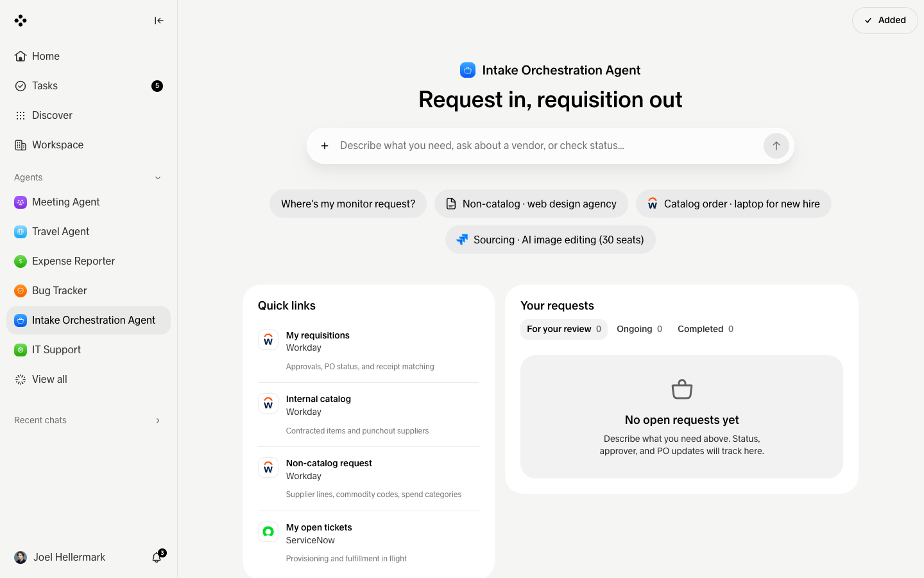Click the Added button at top right
Image resolution: width=924 pixels, height=578 pixels.
point(885,21)
